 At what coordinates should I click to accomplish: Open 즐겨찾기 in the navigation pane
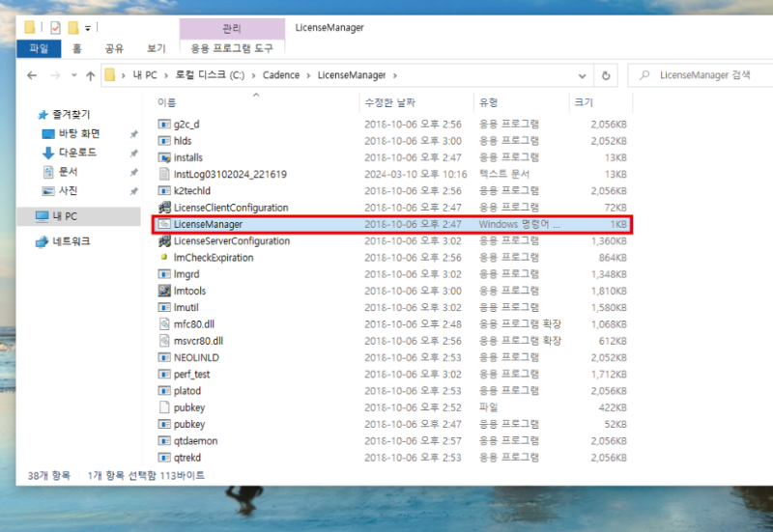(x=72, y=115)
